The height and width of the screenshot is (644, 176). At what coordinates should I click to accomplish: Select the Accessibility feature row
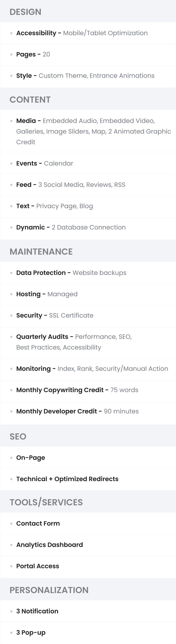(x=82, y=33)
